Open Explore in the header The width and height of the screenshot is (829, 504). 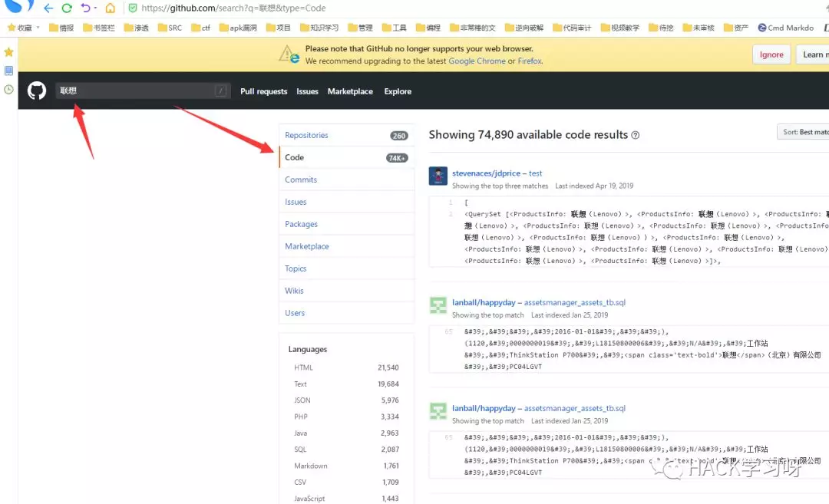pyautogui.click(x=398, y=91)
